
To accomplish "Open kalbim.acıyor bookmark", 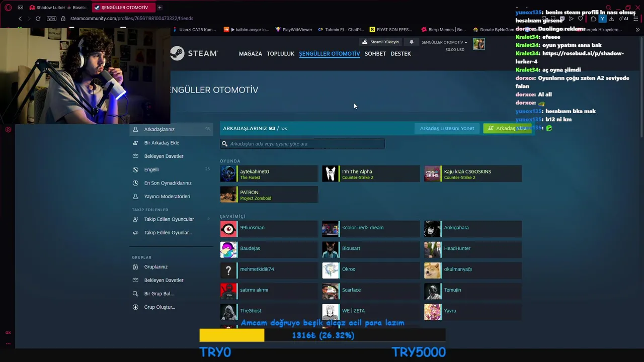I will [x=247, y=30].
